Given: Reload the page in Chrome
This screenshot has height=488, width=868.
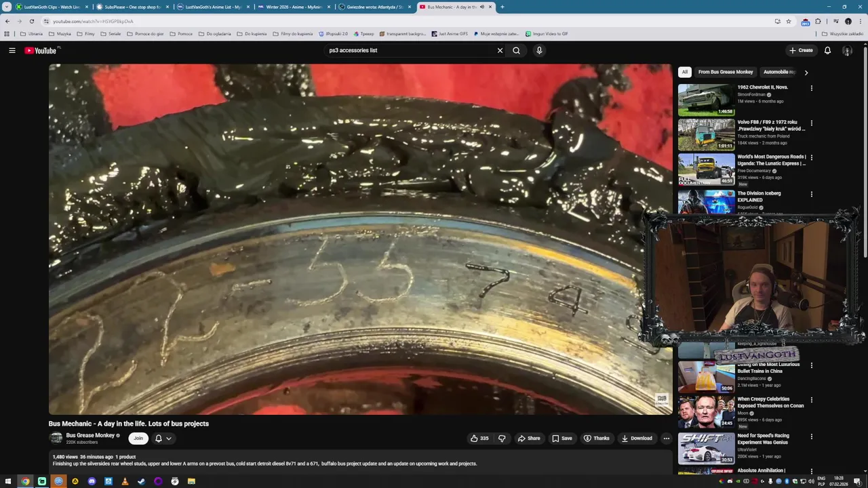Looking at the screenshot, I should pyautogui.click(x=31, y=21).
